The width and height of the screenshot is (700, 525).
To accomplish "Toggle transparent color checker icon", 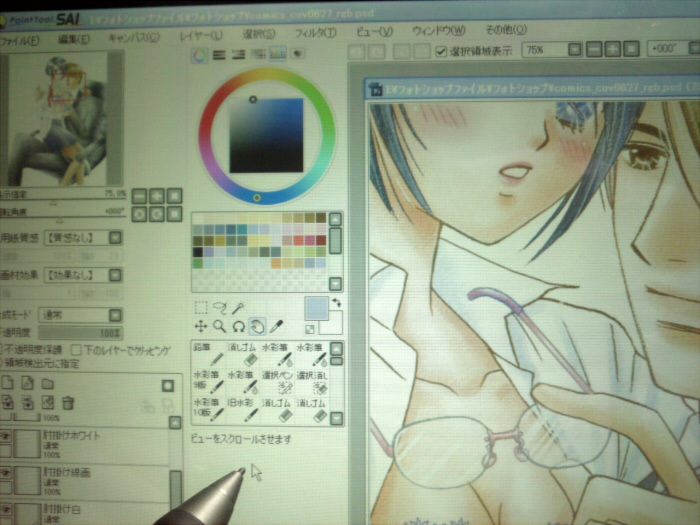I will pyautogui.click(x=309, y=330).
